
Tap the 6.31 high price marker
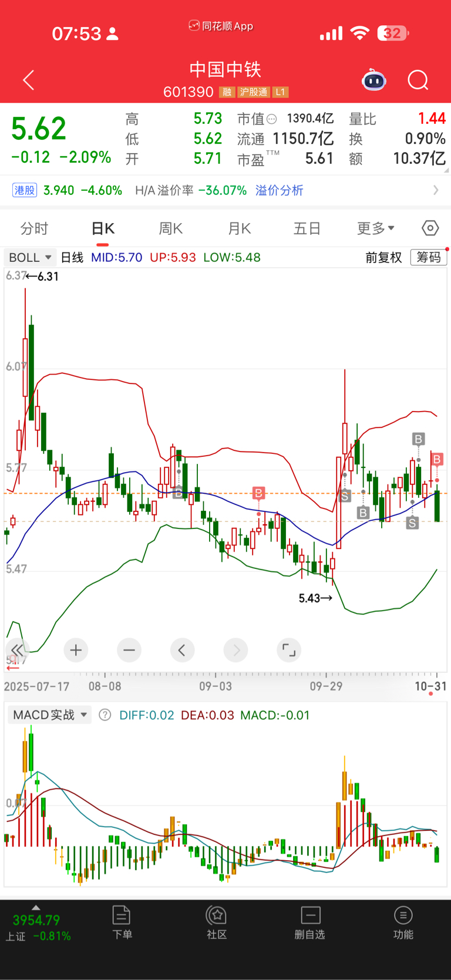pyautogui.click(x=42, y=277)
